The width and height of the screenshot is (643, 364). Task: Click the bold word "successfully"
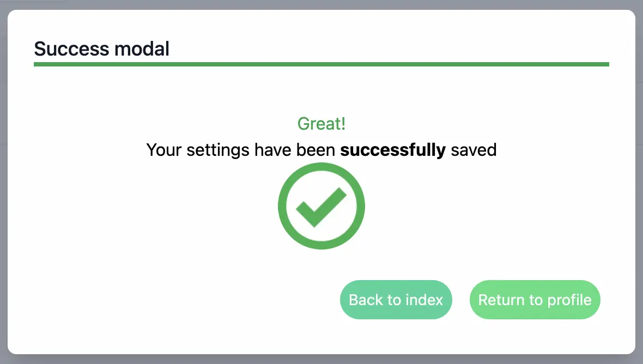pyautogui.click(x=393, y=150)
